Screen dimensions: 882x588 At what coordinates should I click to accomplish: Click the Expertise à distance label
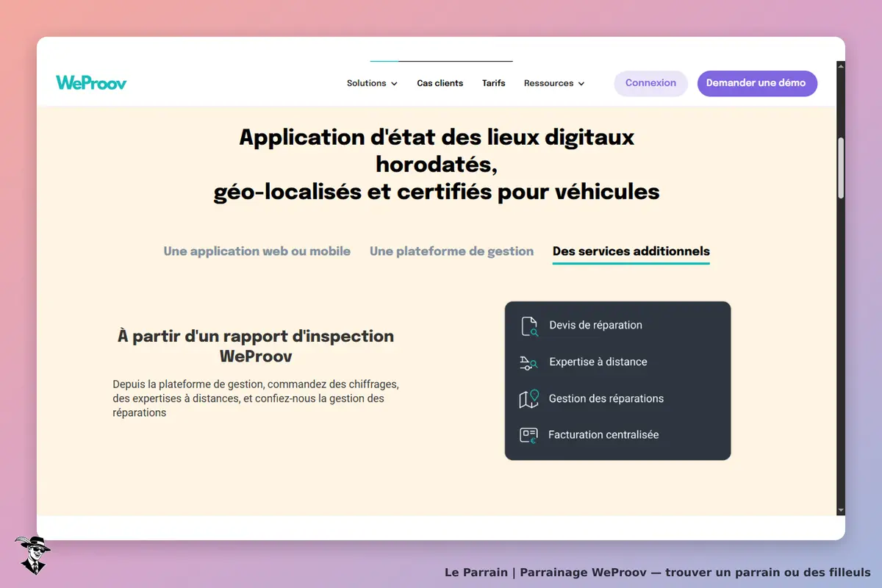point(598,362)
